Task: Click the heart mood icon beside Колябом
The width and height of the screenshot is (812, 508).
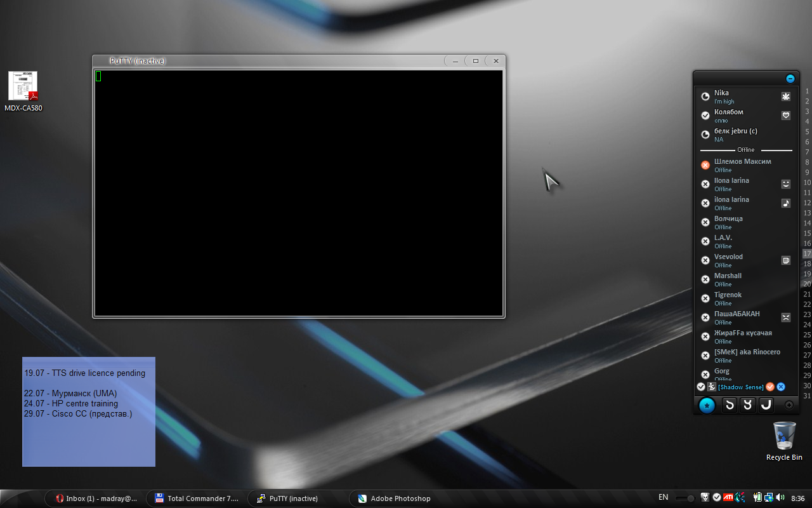Action: tap(786, 116)
